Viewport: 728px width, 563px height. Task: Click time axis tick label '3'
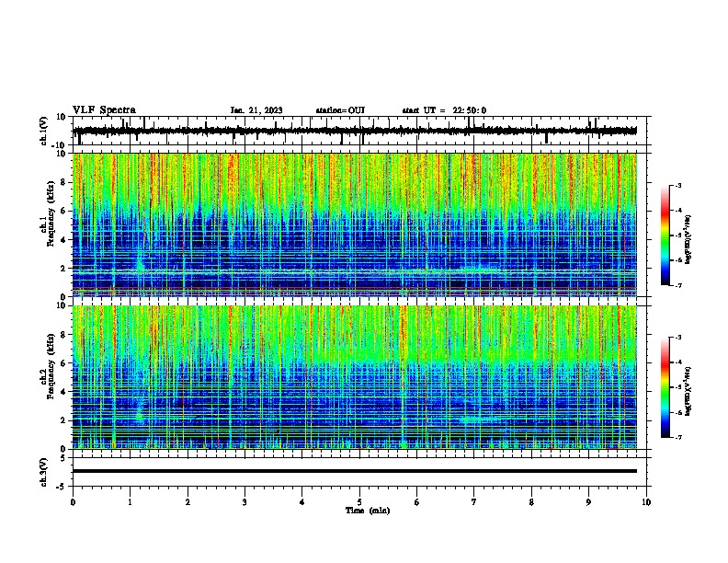tap(245, 502)
